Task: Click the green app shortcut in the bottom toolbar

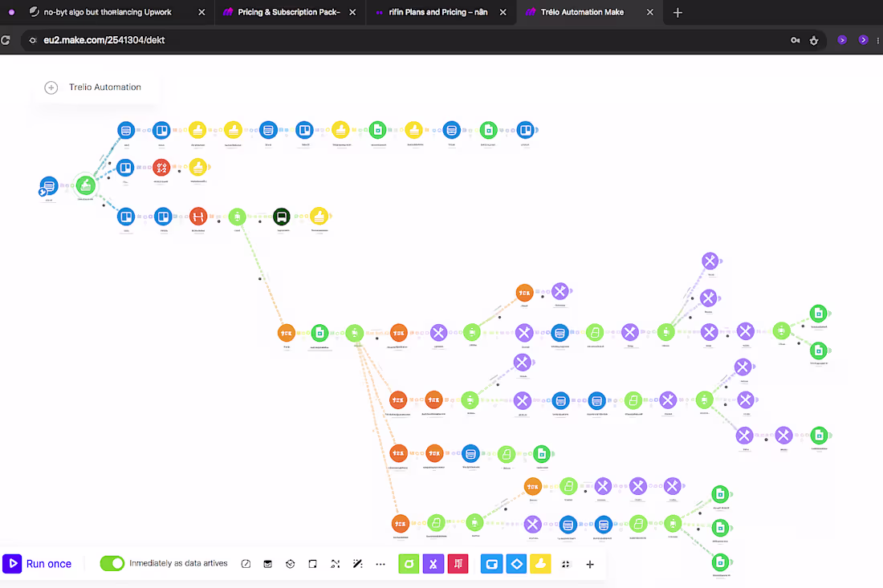Action: [409, 564]
